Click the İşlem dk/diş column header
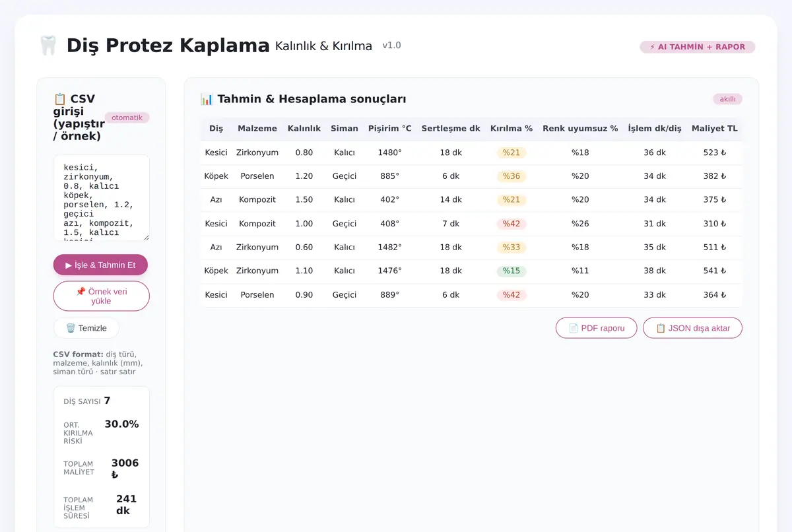The width and height of the screenshot is (792, 532). [655, 129]
